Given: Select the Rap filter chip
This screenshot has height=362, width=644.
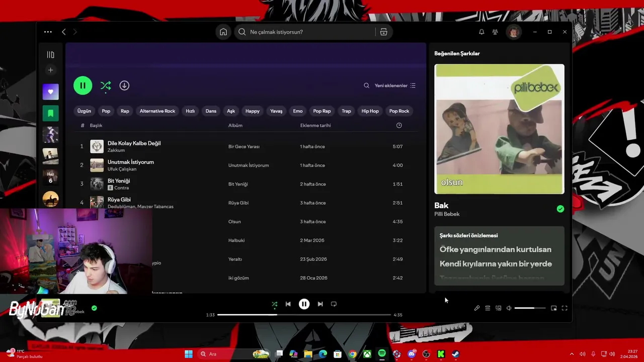Looking at the screenshot, I should (x=125, y=111).
